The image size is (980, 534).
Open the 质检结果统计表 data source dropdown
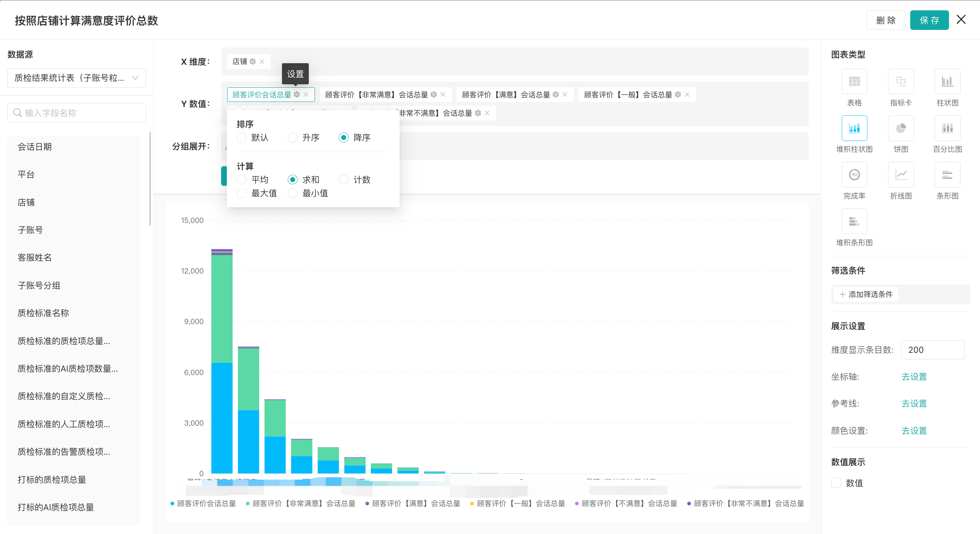pos(77,78)
